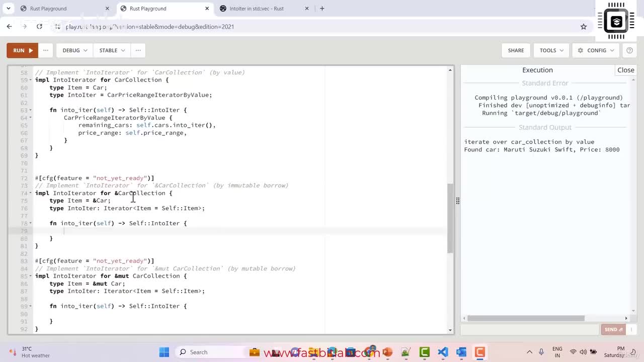Collapse the into_iter fold at line 78
This screenshot has width=644, height=362.
[31, 223]
